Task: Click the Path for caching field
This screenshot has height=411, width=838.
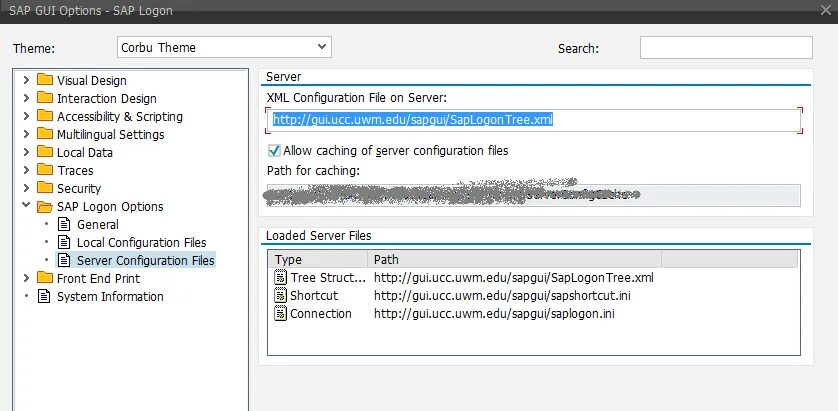Action: [x=533, y=195]
